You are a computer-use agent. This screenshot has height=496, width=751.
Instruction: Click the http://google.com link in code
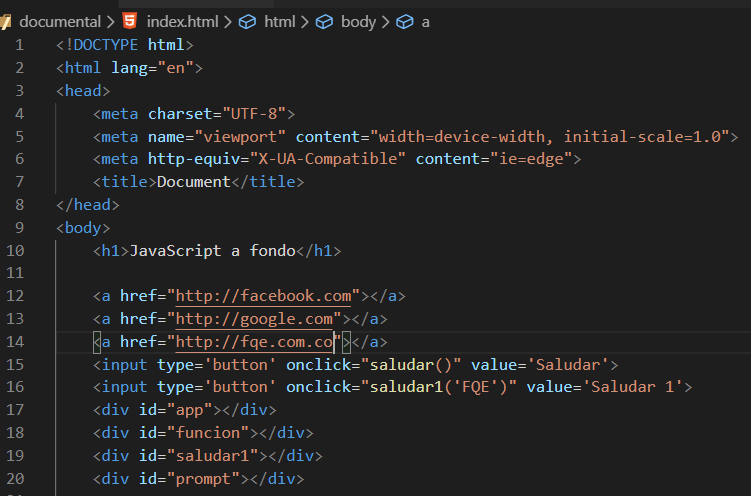pos(254,319)
